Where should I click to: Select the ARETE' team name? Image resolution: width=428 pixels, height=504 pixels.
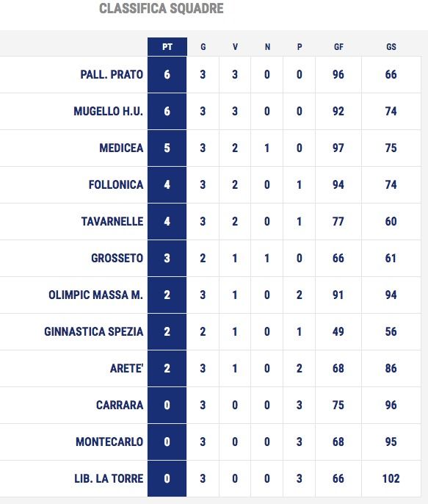point(126,368)
